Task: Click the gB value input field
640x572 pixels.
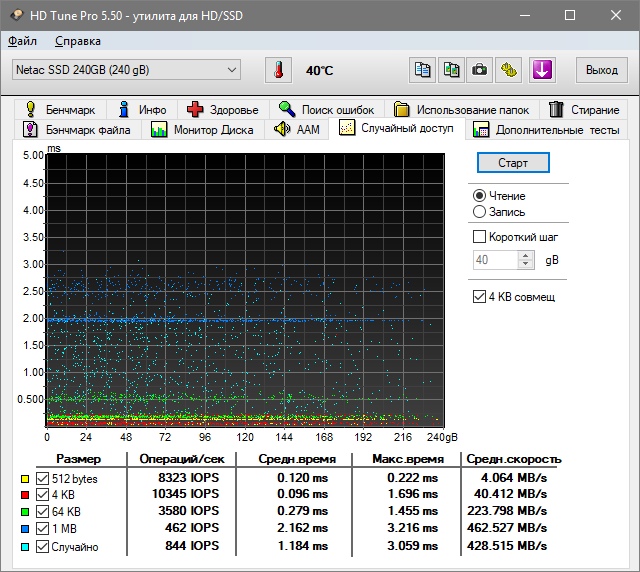Action: click(x=496, y=260)
